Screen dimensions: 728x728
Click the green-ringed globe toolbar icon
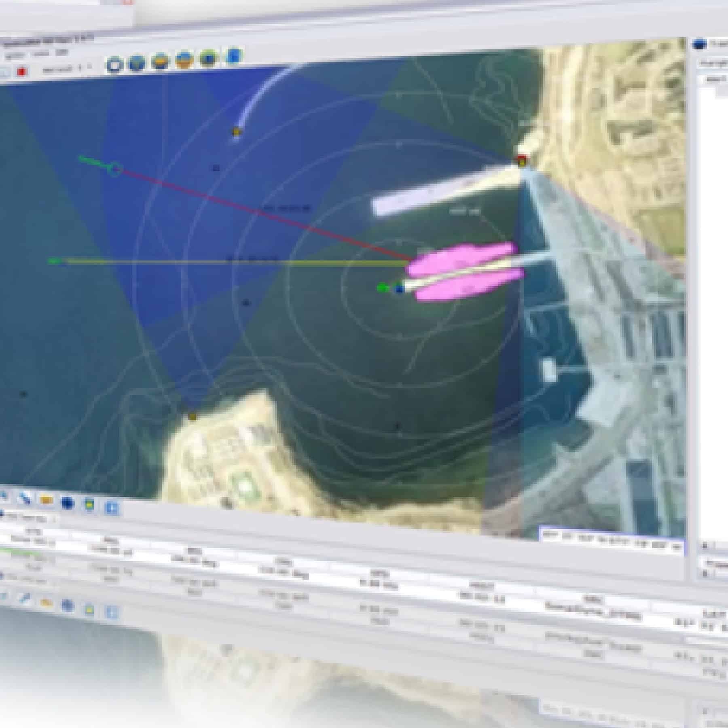(209, 58)
